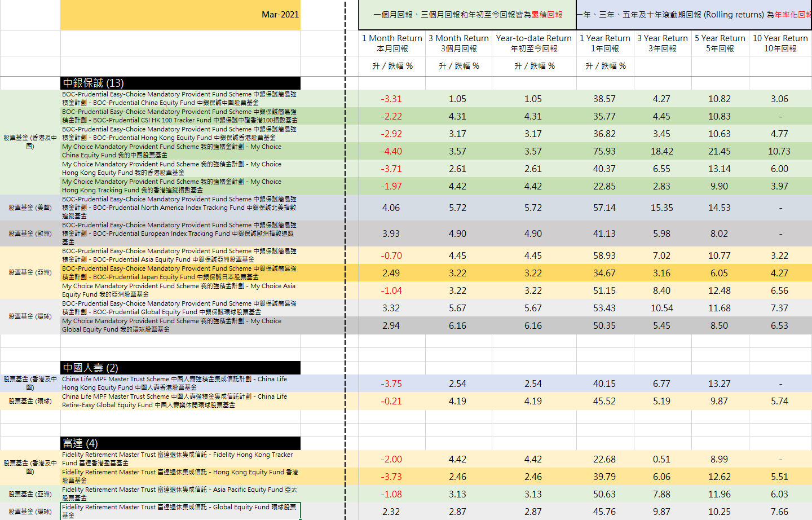The image size is (812, 520).
Task: Click the 1 Year Return column header
Action: [x=605, y=43]
